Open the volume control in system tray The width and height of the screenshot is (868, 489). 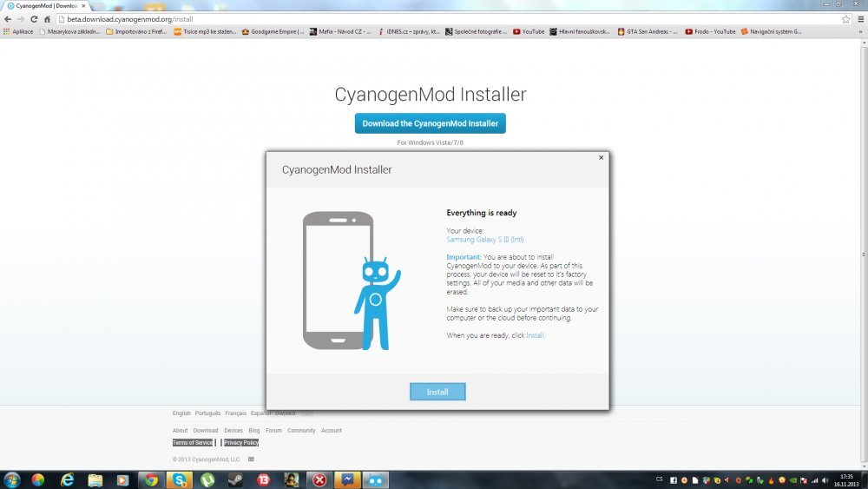(x=825, y=480)
